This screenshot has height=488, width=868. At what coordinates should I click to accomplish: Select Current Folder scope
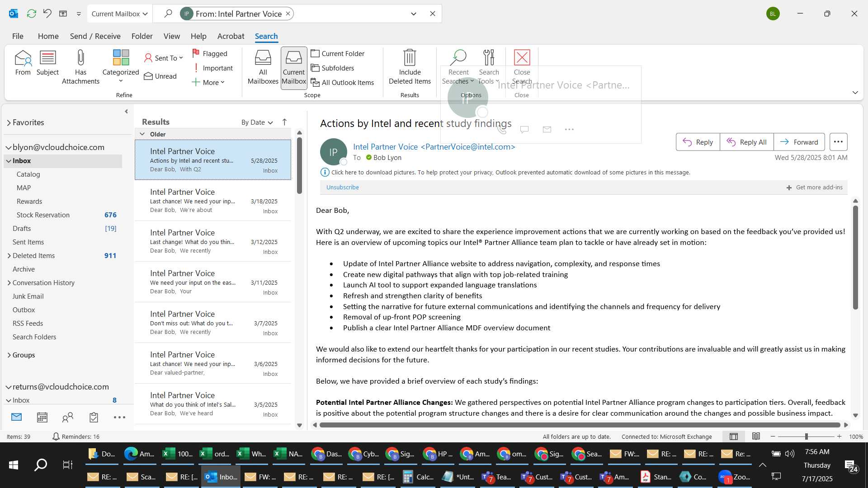pyautogui.click(x=338, y=53)
